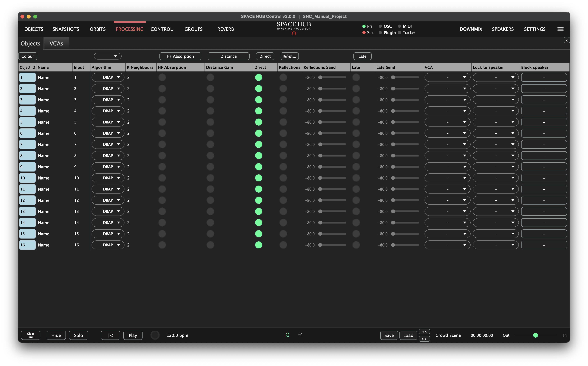The height and width of the screenshot is (366, 588).
Task: Adjust the Out/In zoom slider
Action: pyautogui.click(x=535, y=335)
